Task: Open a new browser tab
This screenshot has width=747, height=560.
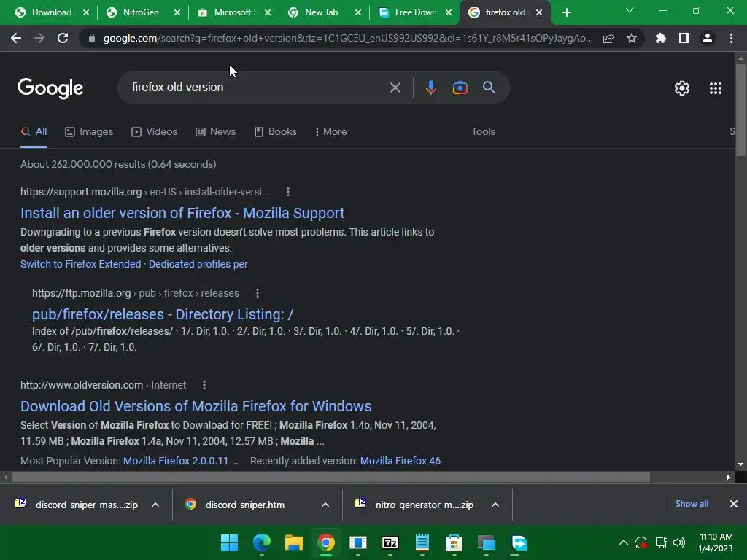Action: pos(566,12)
